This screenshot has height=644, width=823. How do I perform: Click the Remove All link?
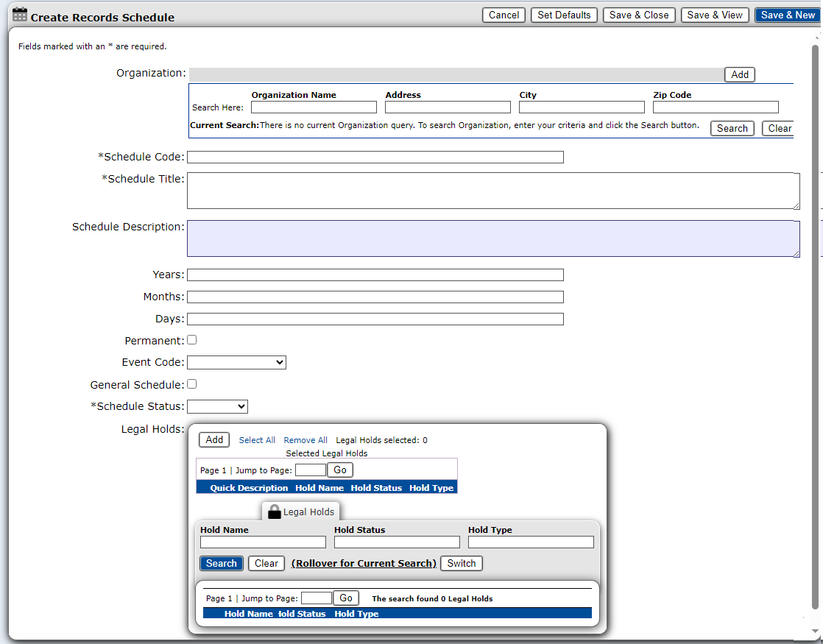pos(305,440)
